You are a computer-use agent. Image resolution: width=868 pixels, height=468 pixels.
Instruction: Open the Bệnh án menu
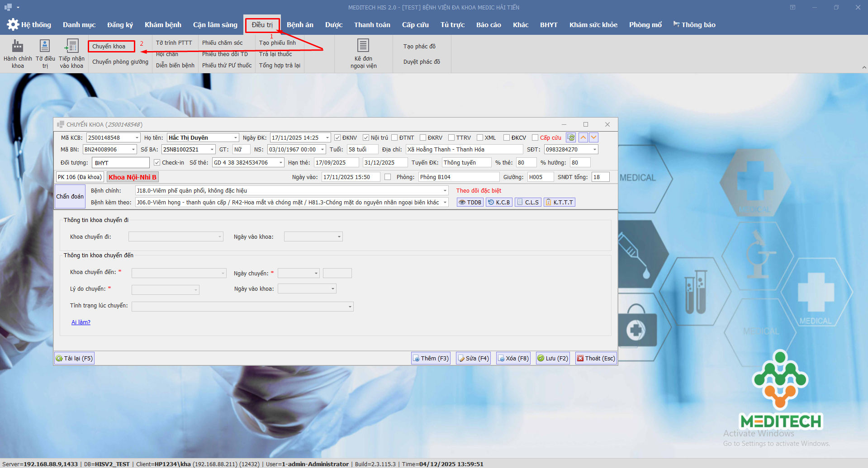pos(300,25)
